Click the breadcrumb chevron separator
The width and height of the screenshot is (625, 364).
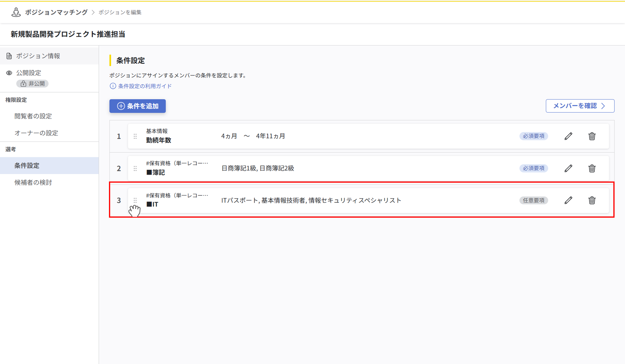(93, 12)
